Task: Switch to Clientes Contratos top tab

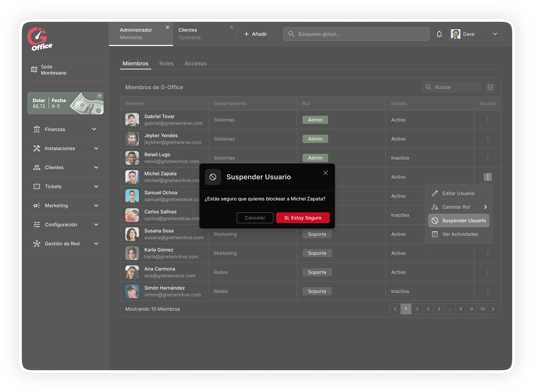Action: pyautogui.click(x=205, y=34)
